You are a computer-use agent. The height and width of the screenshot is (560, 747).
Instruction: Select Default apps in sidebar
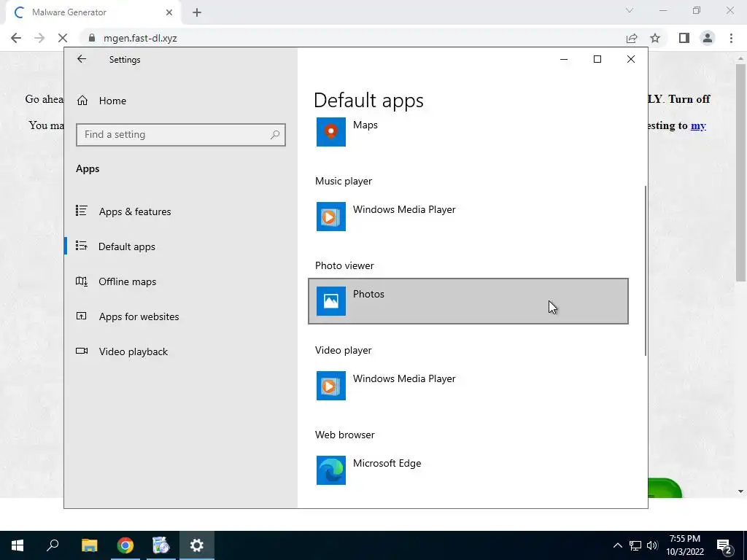coord(127,246)
